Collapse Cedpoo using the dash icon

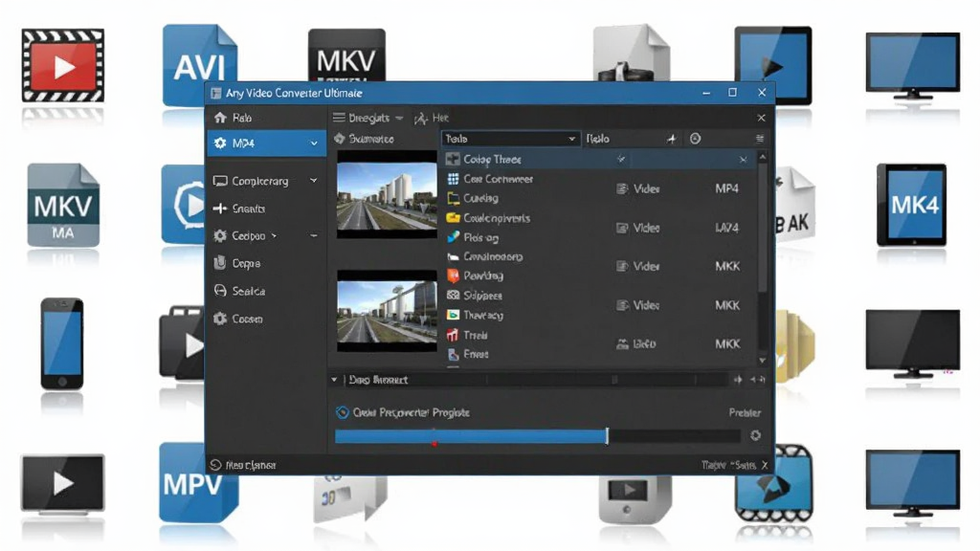pos(314,235)
